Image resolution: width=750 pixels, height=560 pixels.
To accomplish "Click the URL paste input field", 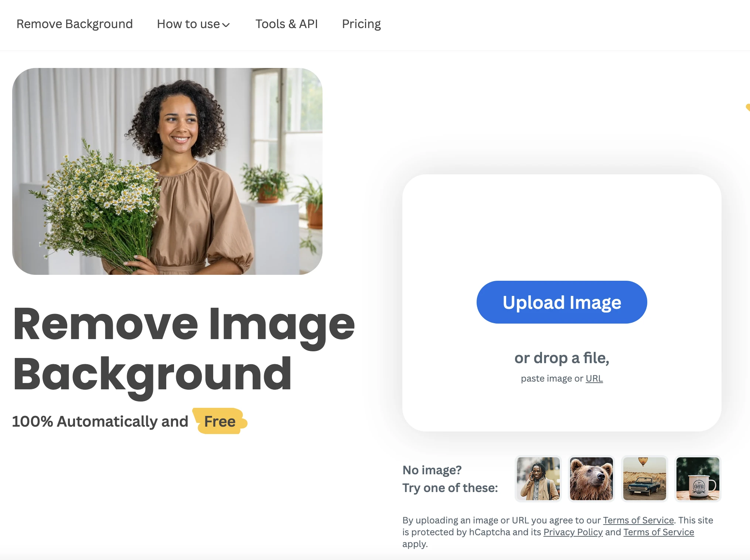I will (x=594, y=378).
